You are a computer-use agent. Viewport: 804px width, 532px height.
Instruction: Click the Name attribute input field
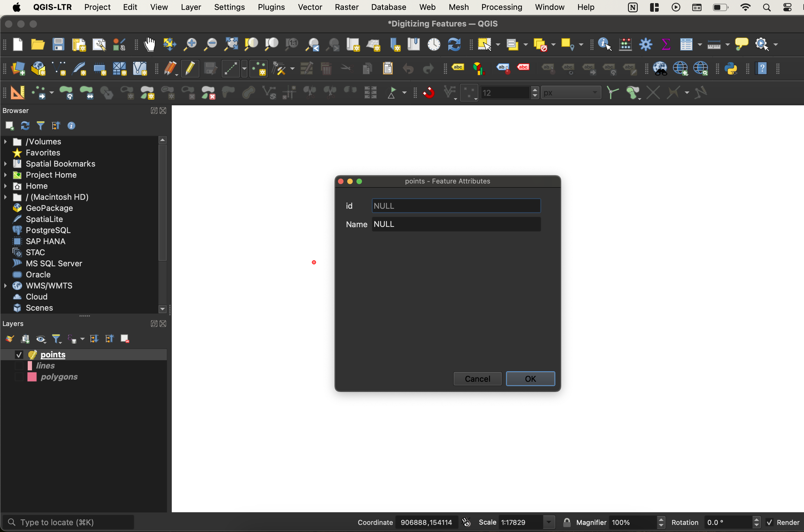tap(456, 224)
